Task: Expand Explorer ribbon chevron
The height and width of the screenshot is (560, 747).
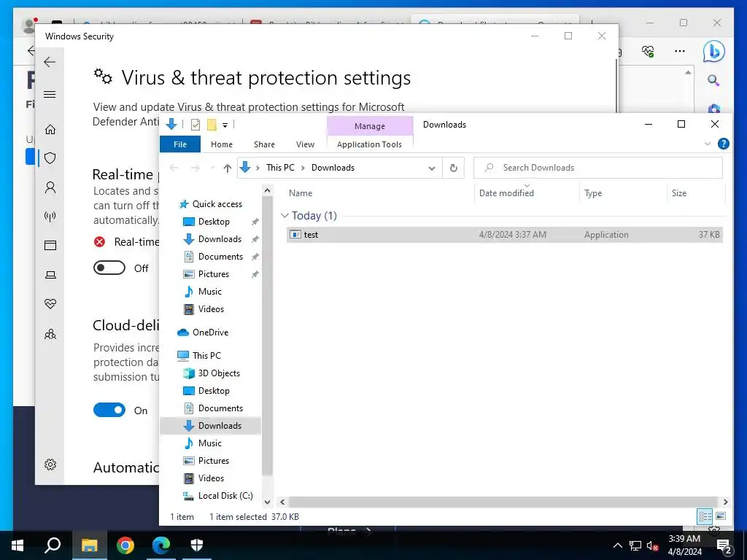Action: (708, 144)
